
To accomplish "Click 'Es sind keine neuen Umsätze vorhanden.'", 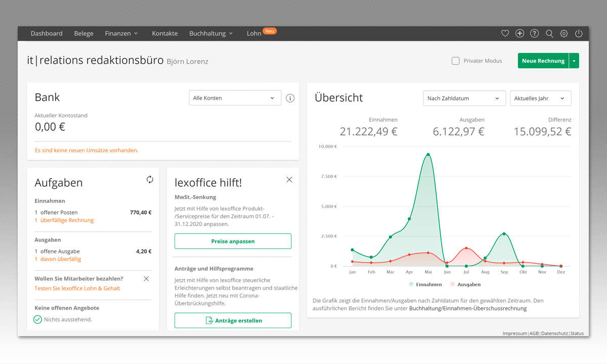I will click(x=86, y=150).
